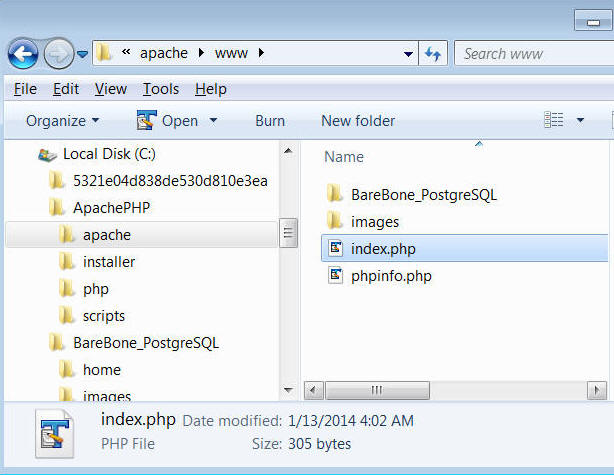This screenshot has height=475, width=614.
Task: Click the folder icon in address bar
Action: pyautogui.click(x=104, y=52)
